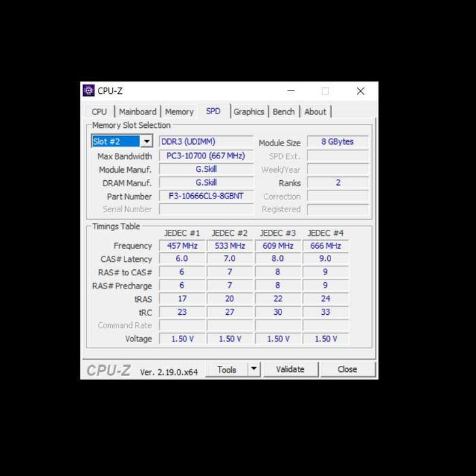Click CAS# Latency value 9.0

pyautogui.click(x=326, y=258)
